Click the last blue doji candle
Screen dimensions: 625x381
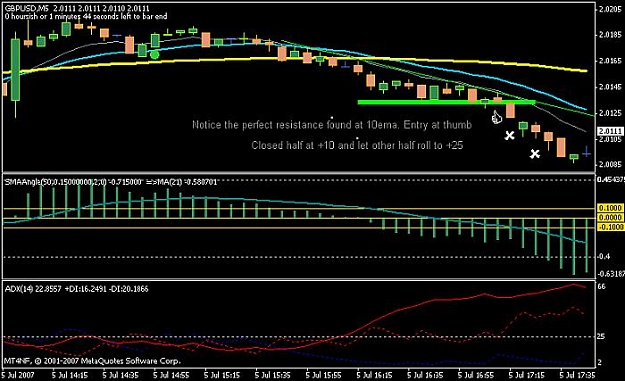pyautogui.click(x=586, y=153)
